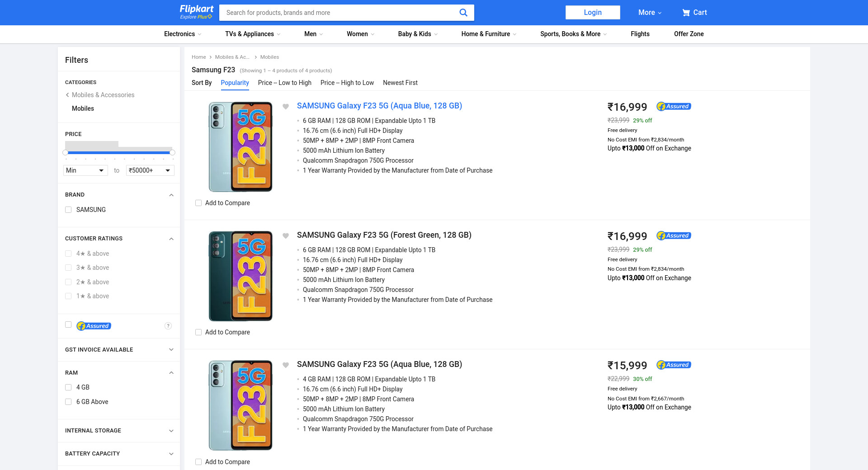Expand the GST Invoice Available filter
Screen dimensions: 868x470
(171, 350)
